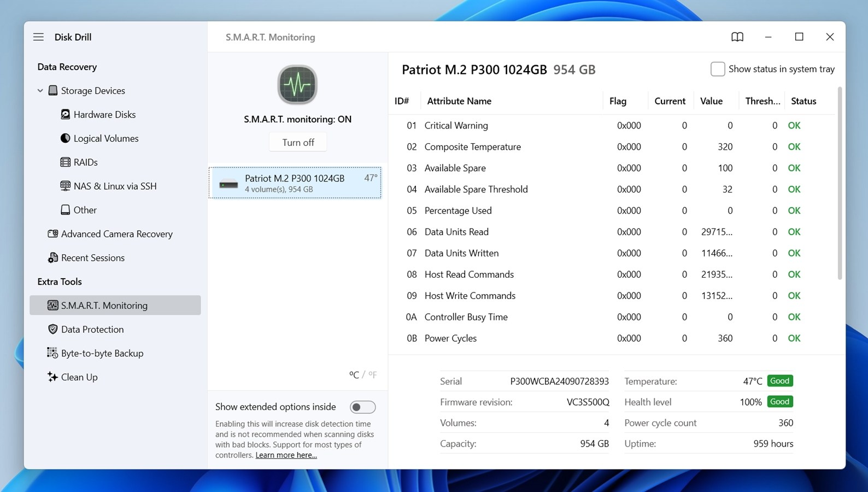
Task: Click the Hardware Disks icon
Action: coord(65,114)
